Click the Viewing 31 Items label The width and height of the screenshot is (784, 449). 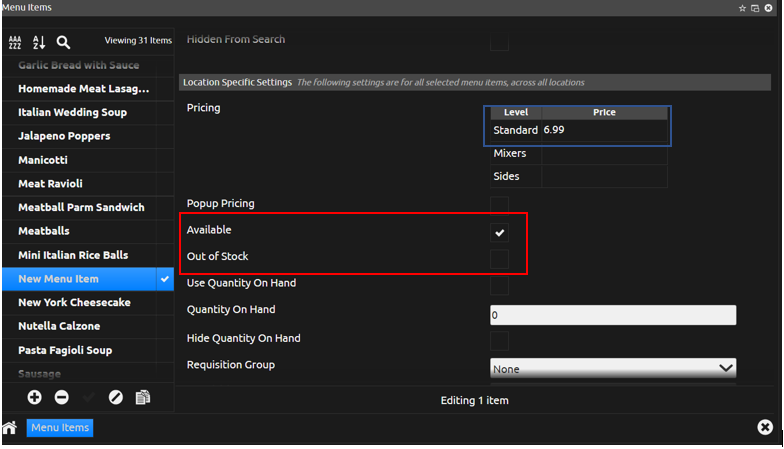138,40
